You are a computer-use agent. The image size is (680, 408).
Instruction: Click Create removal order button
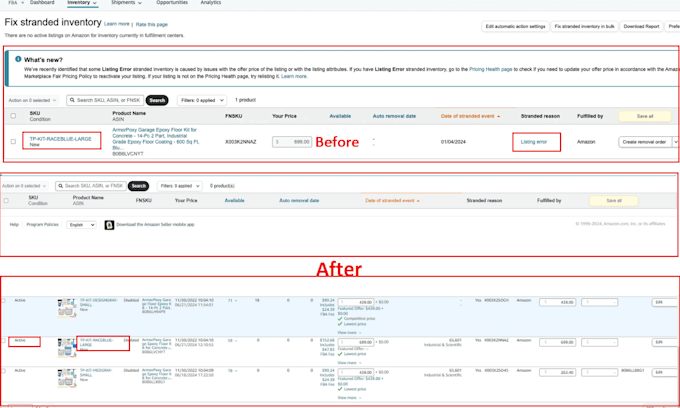point(644,142)
